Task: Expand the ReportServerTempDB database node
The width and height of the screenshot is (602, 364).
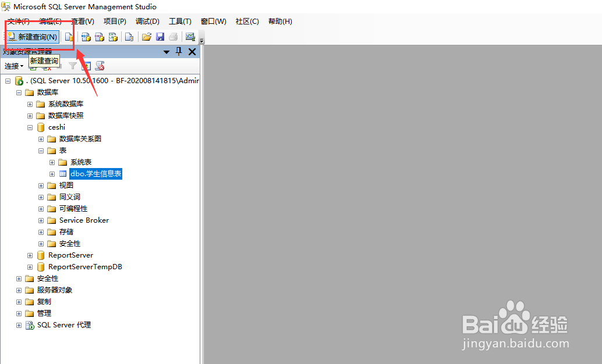Action: coord(30,267)
